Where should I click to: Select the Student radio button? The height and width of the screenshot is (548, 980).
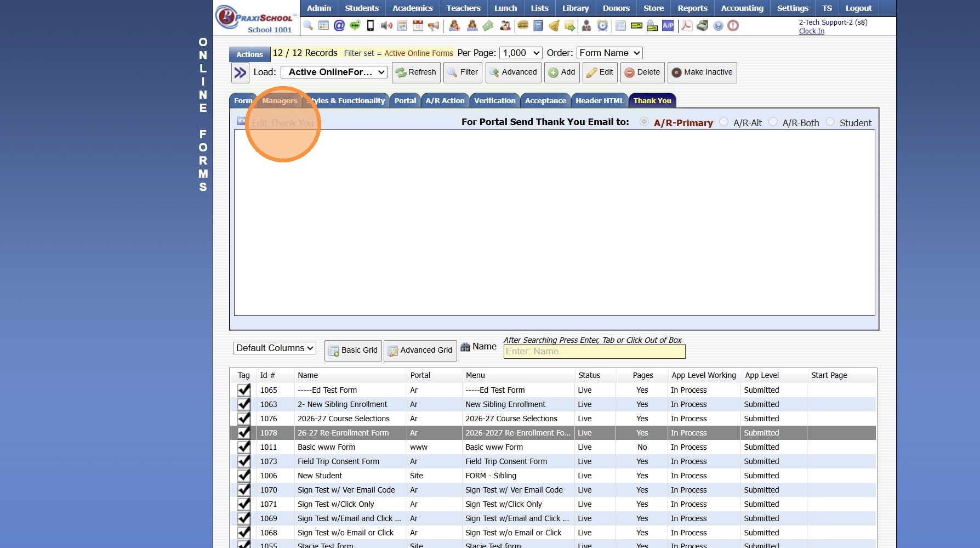[830, 122]
